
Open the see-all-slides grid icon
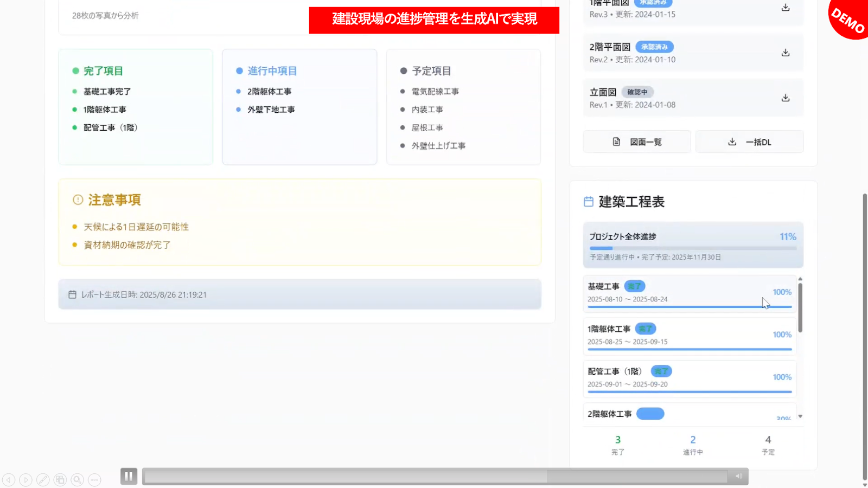point(60,480)
